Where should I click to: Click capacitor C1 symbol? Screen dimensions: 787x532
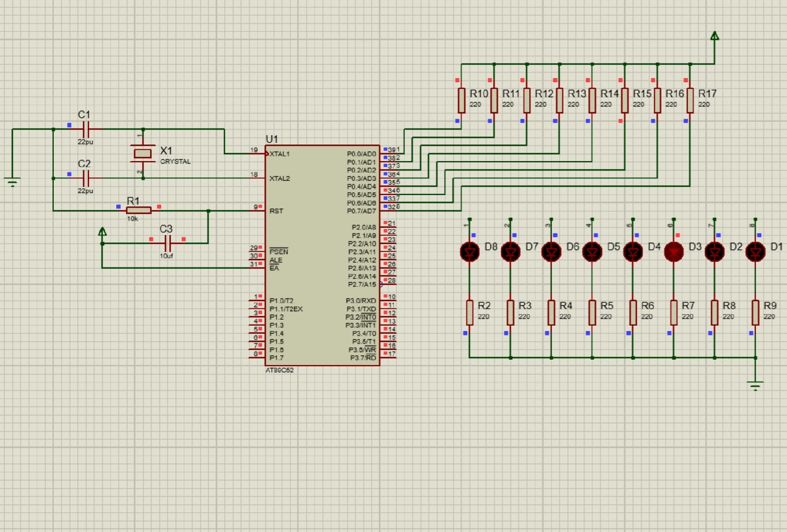86,130
